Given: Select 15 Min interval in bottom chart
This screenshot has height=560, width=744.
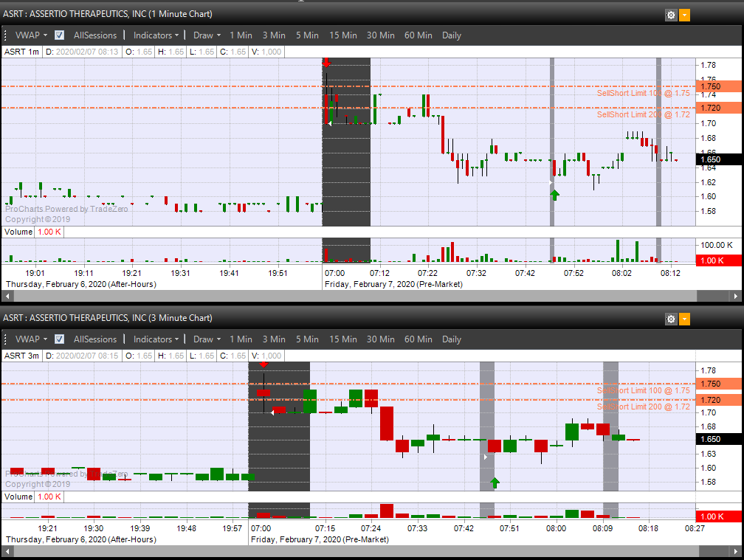Looking at the screenshot, I should (x=343, y=339).
